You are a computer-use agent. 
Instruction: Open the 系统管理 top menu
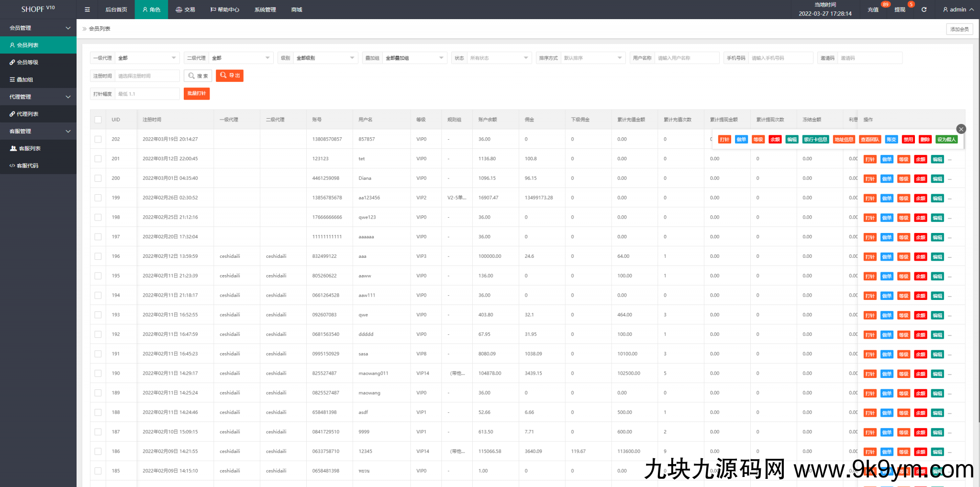click(x=265, y=10)
